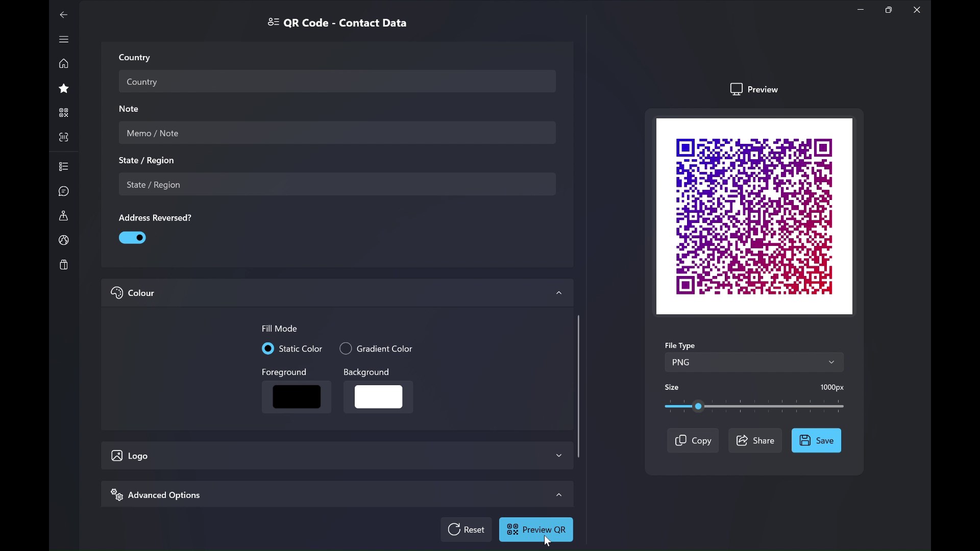980x551 pixels.
Task: Toggle Address Reversed switch
Action: [x=132, y=238]
